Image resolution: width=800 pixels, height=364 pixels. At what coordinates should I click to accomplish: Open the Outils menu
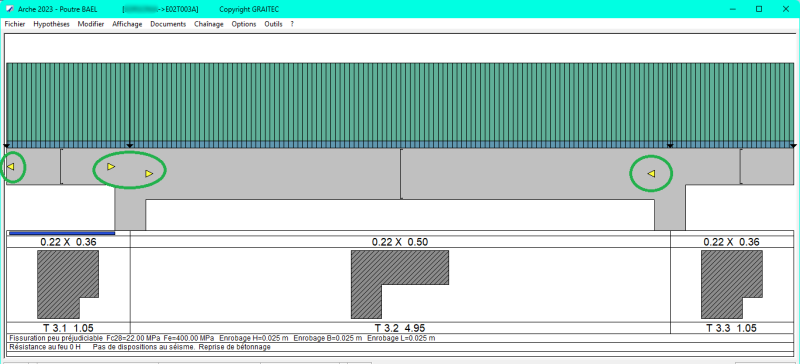(273, 24)
